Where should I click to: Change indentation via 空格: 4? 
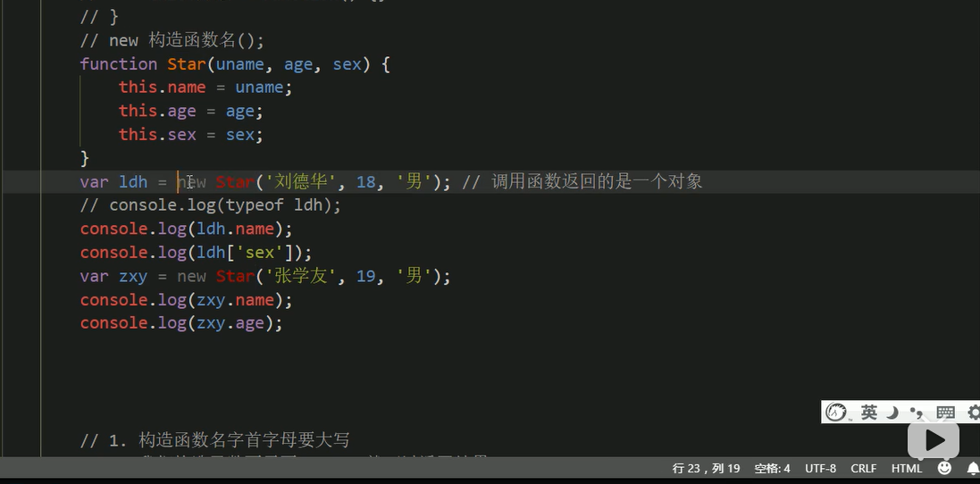click(772, 469)
